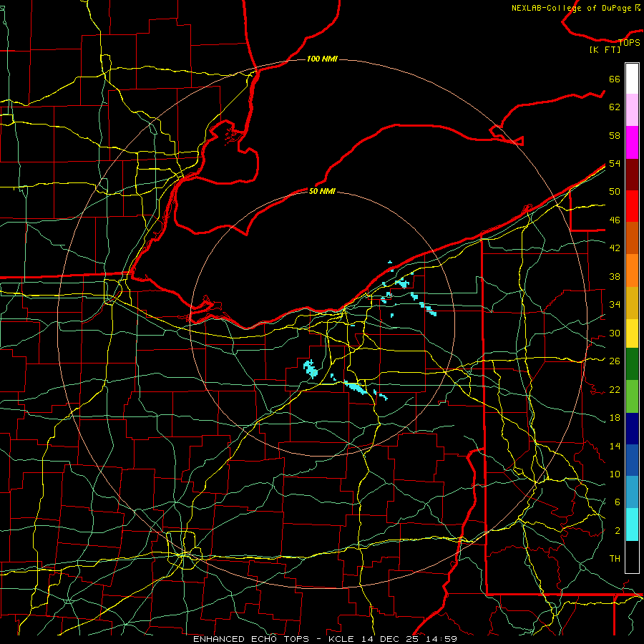Screen dimensions: 644x644
Task: Click the medium blue legend swatch
Action: (632, 460)
